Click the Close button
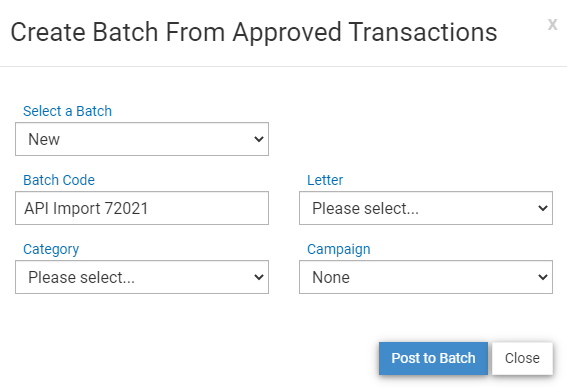Viewport: 567px width, 388px height. click(x=522, y=358)
